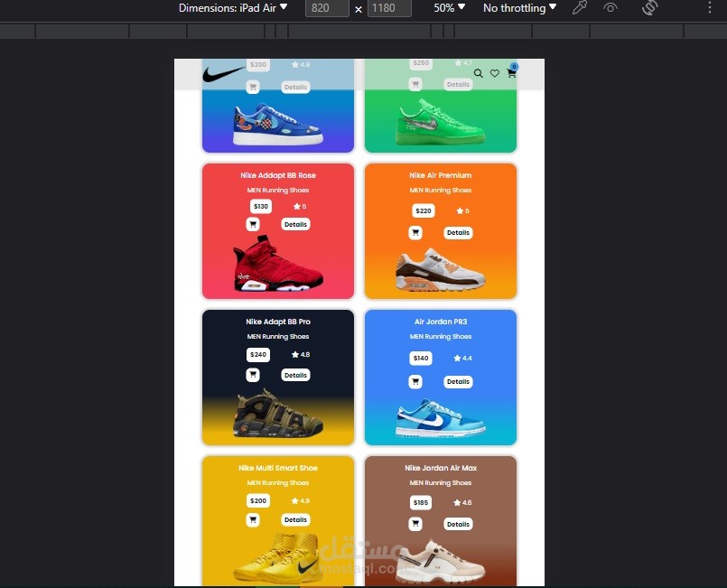Edit the height field showing 1180
Image resolution: width=727 pixels, height=588 pixels.
[x=389, y=8]
